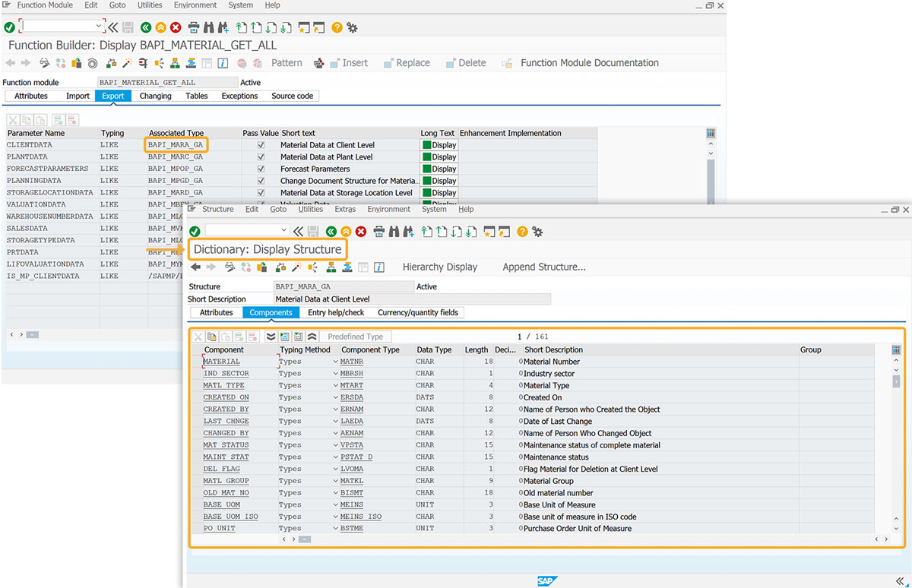
Task: Click the blue information icon in Function Builder toolbar
Action: 223,63
